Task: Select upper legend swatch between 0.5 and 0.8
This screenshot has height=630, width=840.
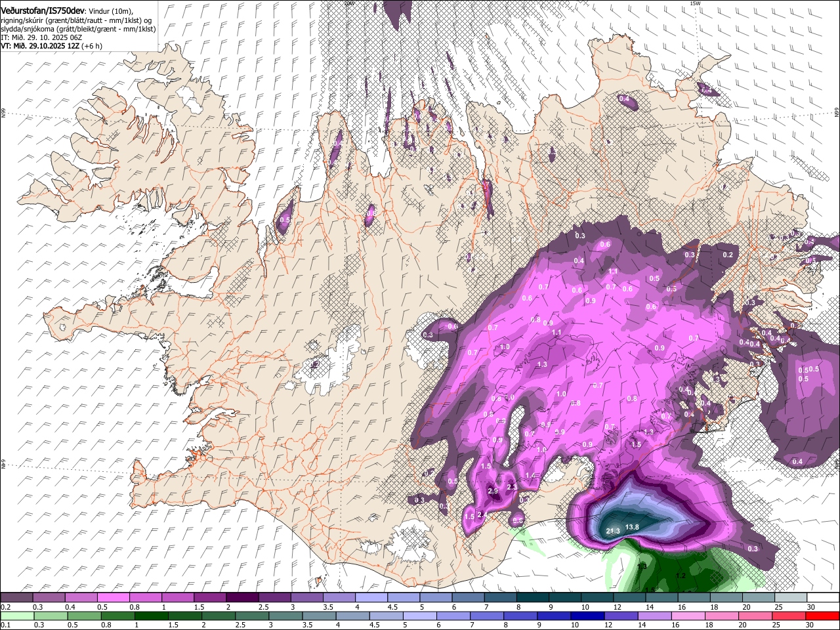Action: point(113,597)
